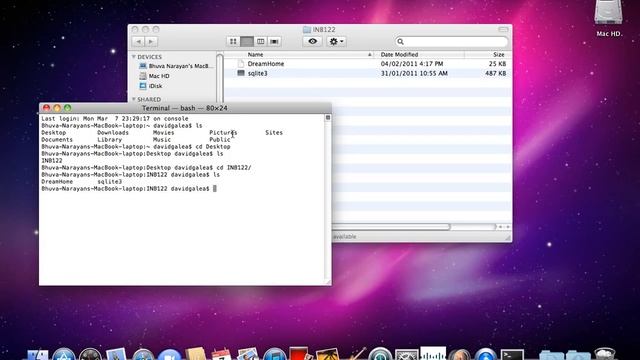Click the DreamHome document icon
Viewport: 640px width, 360px height.
click(x=241, y=64)
